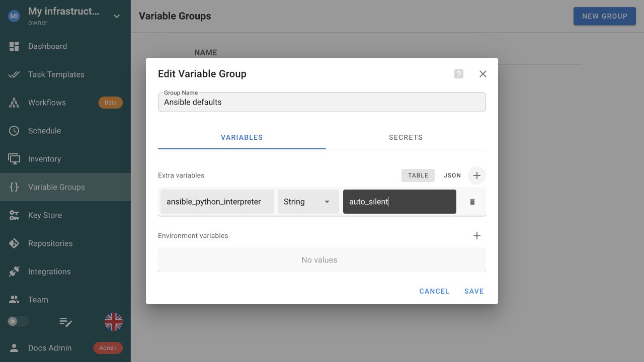Click the Schedule clock icon
Viewport: 644px width, 362px height.
(x=14, y=131)
